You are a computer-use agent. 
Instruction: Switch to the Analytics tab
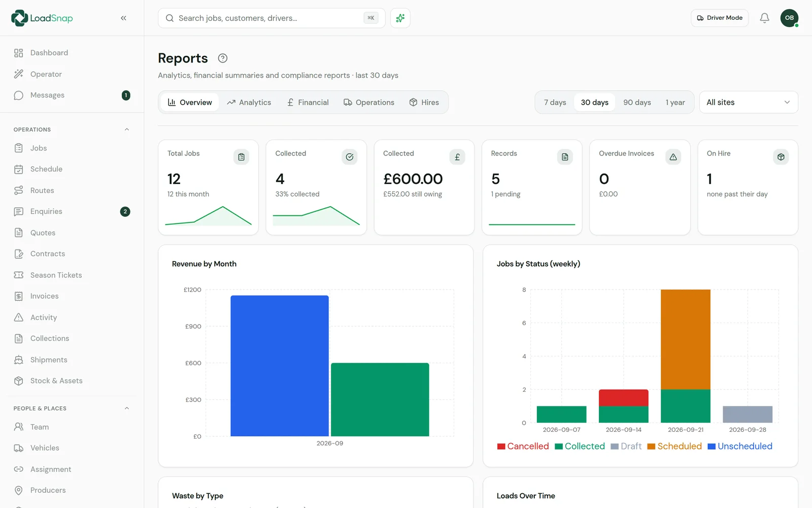[x=249, y=102]
